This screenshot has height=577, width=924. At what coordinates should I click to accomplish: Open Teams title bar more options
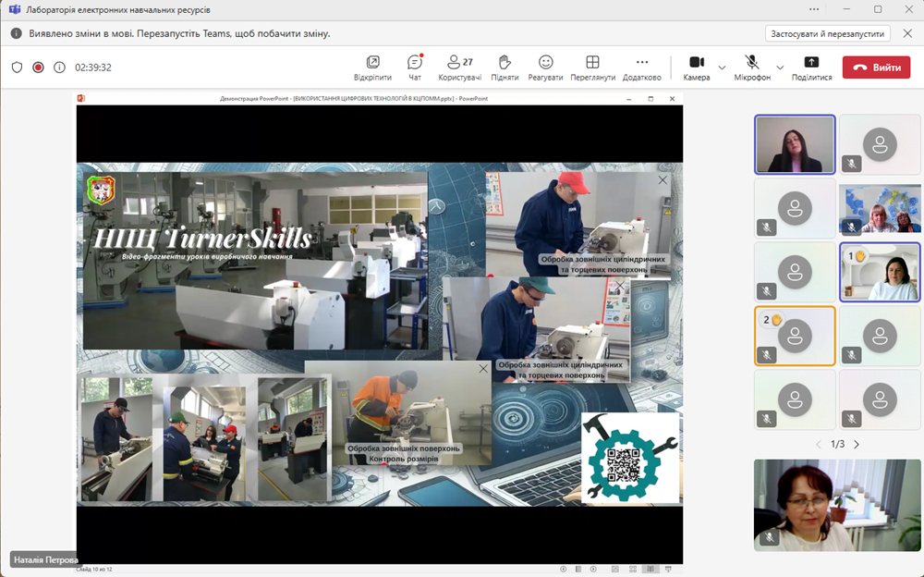[x=814, y=9]
